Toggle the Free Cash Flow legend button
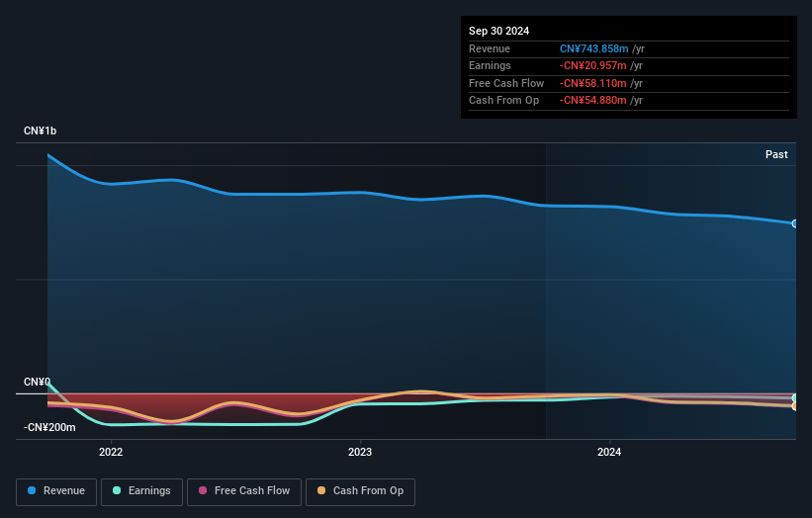This screenshot has width=812, height=518. pos(244,491)
